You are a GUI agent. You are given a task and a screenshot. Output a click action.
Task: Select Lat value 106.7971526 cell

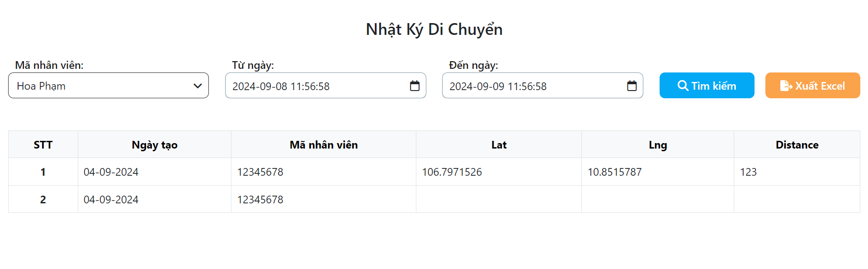pyautogui.click(x=499, y=172)
